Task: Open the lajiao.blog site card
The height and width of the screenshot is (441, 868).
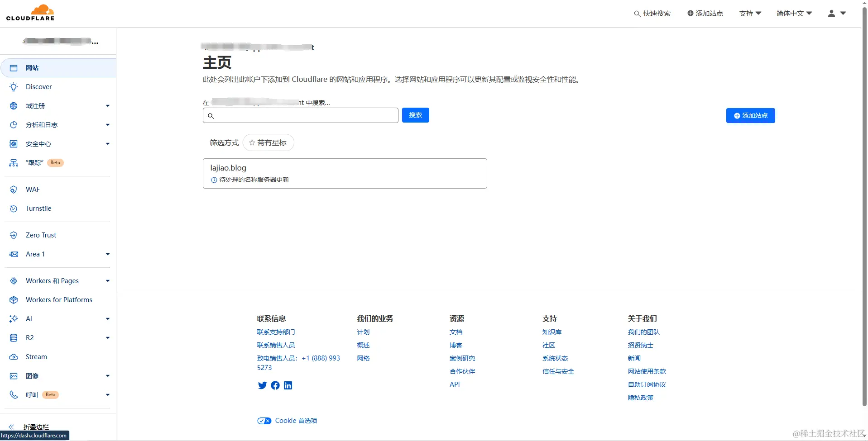Action: (345, 173)
